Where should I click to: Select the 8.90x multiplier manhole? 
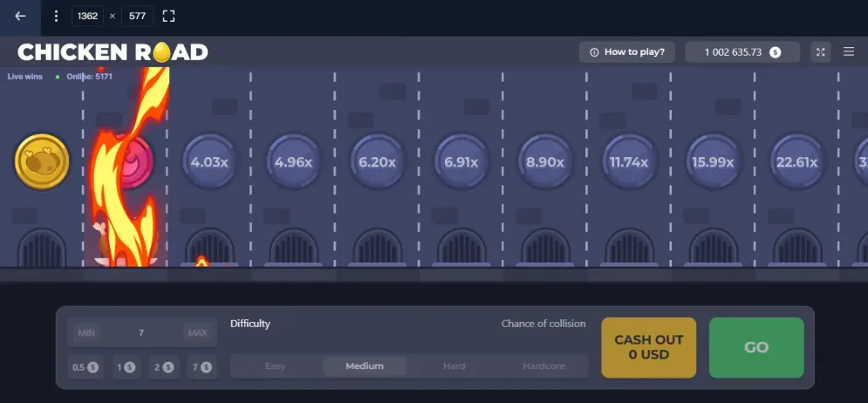[545, 162]
